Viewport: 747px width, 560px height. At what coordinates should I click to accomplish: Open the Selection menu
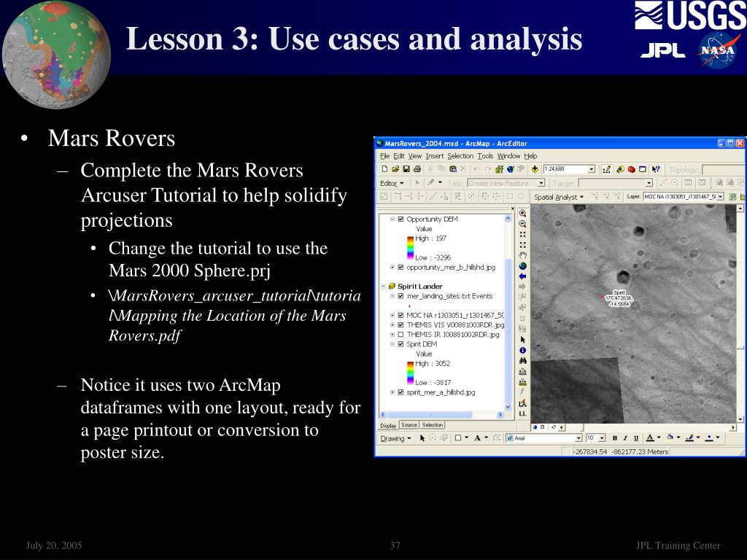460,156
